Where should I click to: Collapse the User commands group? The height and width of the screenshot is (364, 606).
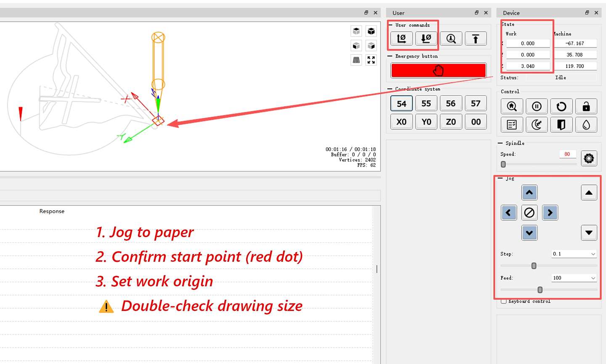pyautogui.click(x=391, y=25)
